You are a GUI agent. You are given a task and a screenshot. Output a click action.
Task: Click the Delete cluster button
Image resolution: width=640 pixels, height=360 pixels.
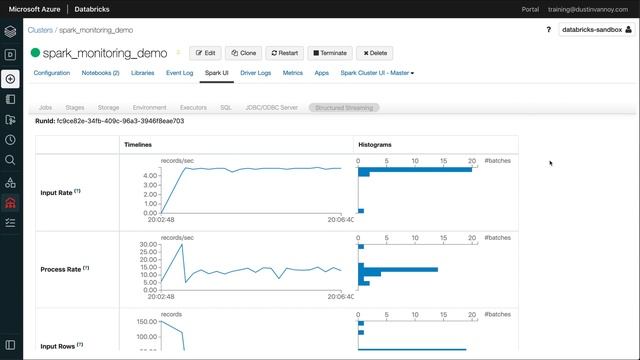[375, 53]
